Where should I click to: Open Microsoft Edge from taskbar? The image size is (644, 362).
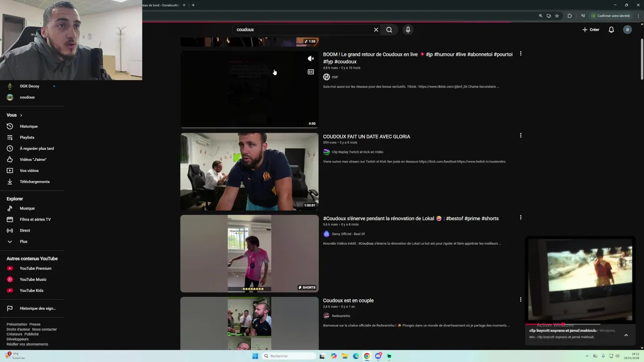pyautogui.click(x=356, y=356)
